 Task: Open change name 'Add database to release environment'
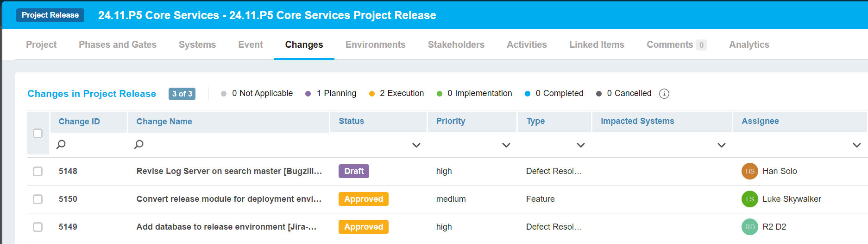[226, 227]
